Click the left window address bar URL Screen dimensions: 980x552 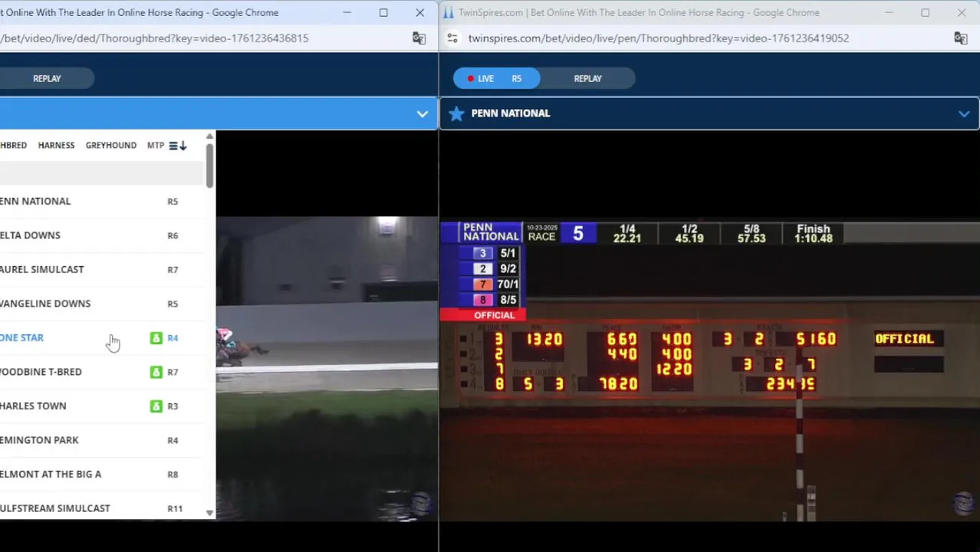154,38
